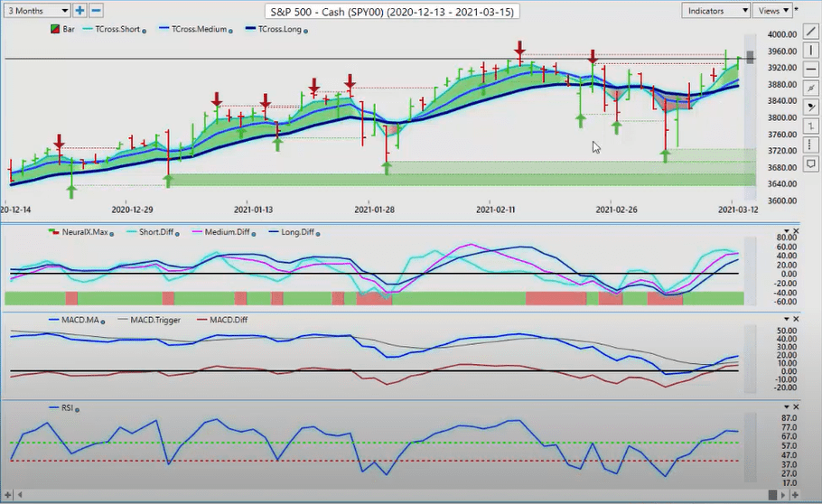
Task: Click the plus button at bottom left
Action: click(8, 495)
